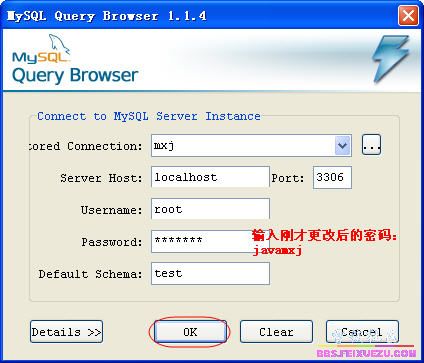
Task: Confirm the connection with OK button
Action: coord(190,332)
